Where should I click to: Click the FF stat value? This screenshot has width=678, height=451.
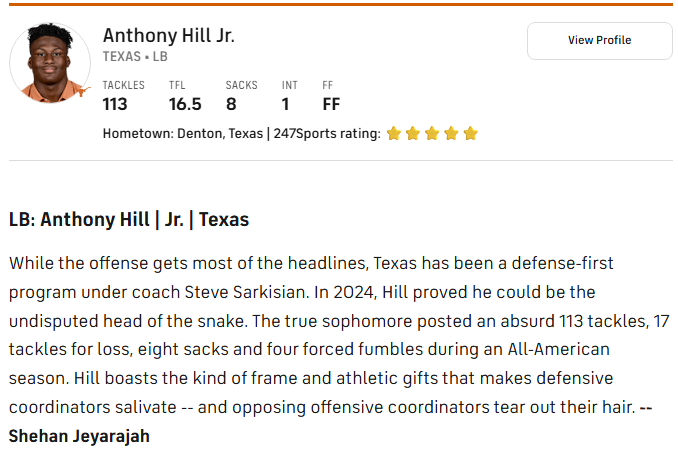pos(331,104)
